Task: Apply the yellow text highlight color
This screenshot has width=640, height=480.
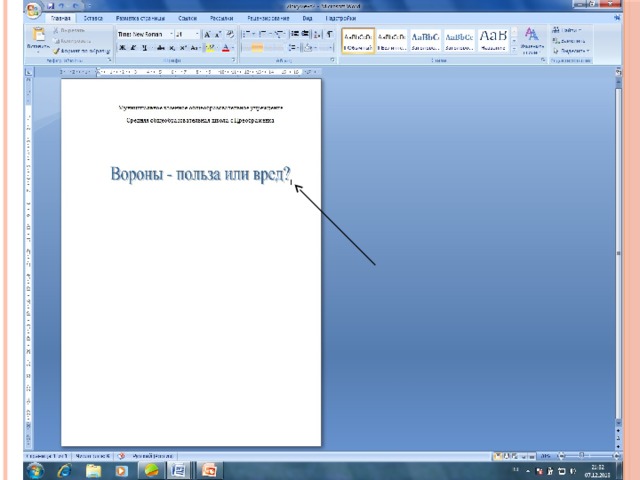Action: click(209, 48)
